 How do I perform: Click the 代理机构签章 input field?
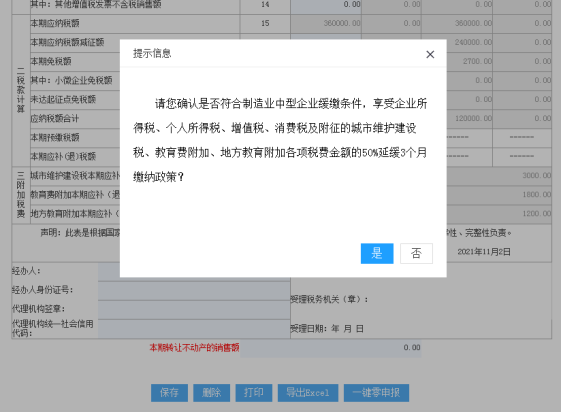[x=194, y=310]
